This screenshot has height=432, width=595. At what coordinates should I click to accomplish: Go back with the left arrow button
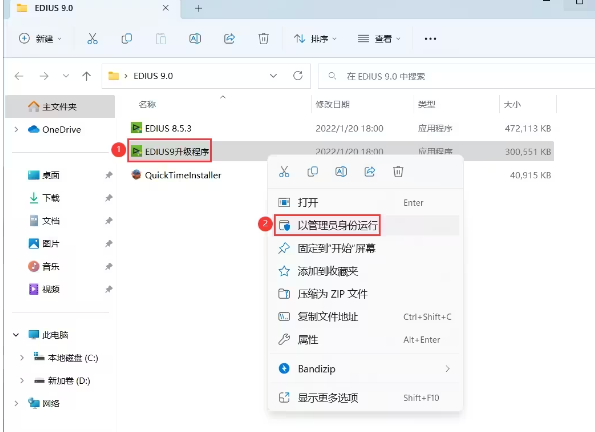click(x=19, y=76)
